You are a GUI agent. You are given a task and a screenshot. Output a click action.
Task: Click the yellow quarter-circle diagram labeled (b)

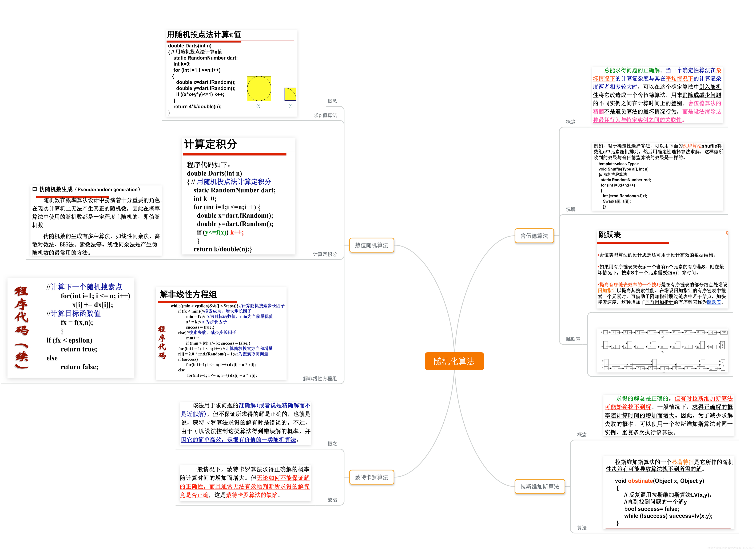tap(290, 94)
